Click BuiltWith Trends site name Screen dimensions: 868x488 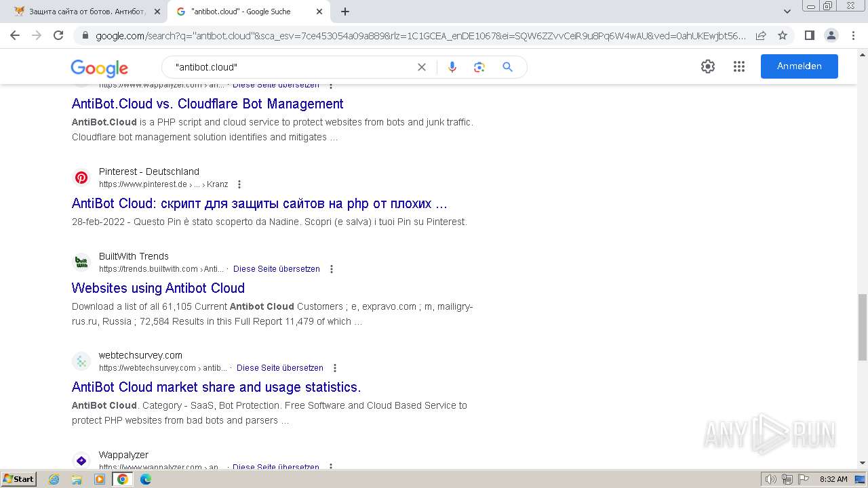tap(134, 256)
